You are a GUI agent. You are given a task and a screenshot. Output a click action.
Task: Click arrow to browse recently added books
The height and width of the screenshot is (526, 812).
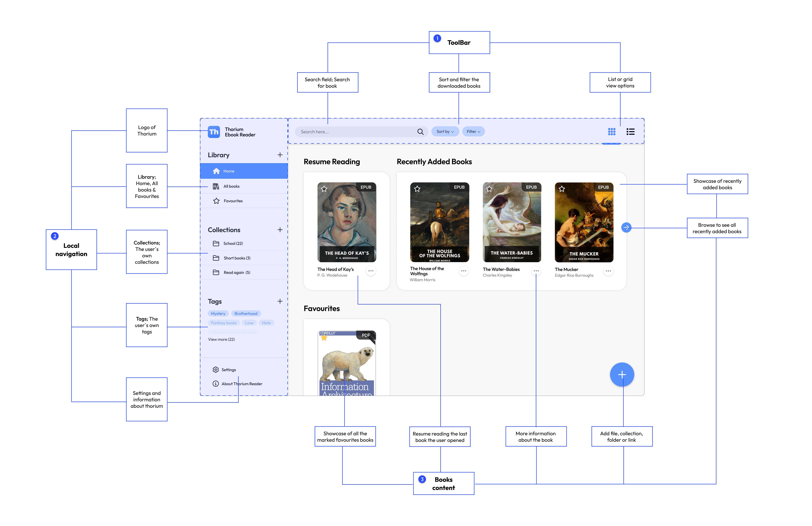[x=626, y=227]
